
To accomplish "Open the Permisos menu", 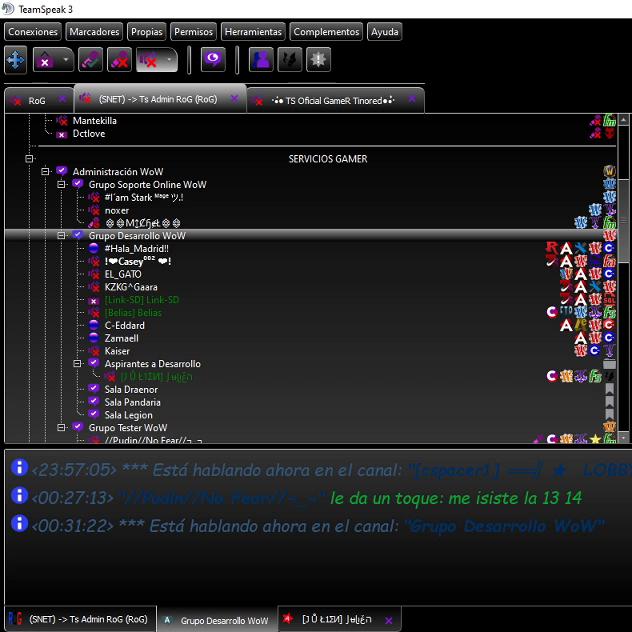I will [x=193, y=32].
